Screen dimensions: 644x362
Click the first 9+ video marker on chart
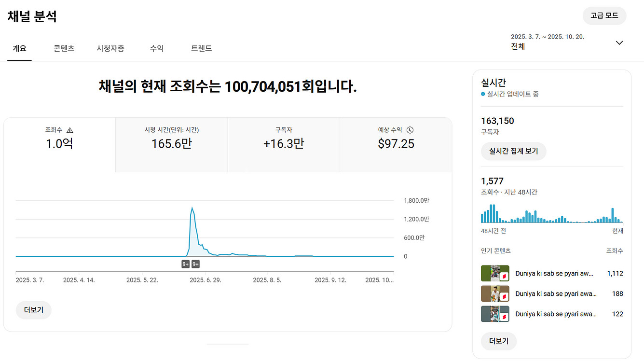185,264
